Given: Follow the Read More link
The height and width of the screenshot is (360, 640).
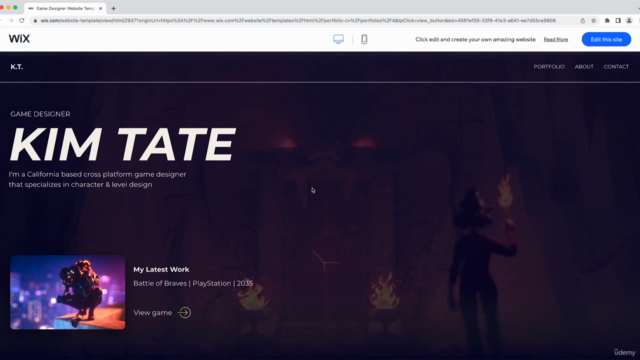Looking at the screenshot, I should (556, 40).
